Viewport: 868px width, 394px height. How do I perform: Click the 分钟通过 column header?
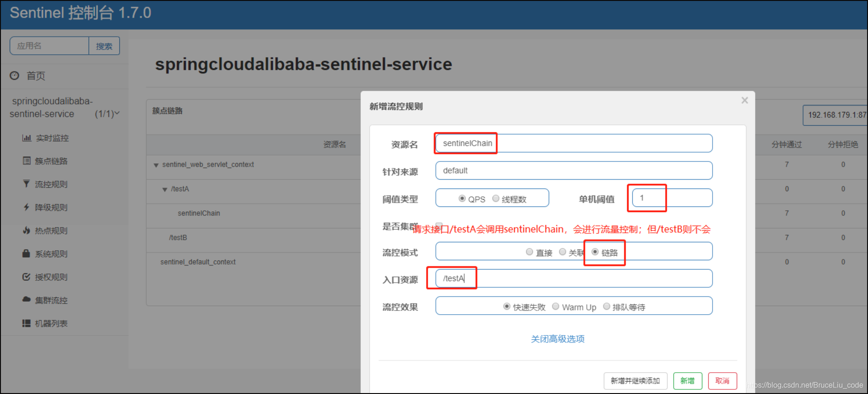(x=786, y=144)
